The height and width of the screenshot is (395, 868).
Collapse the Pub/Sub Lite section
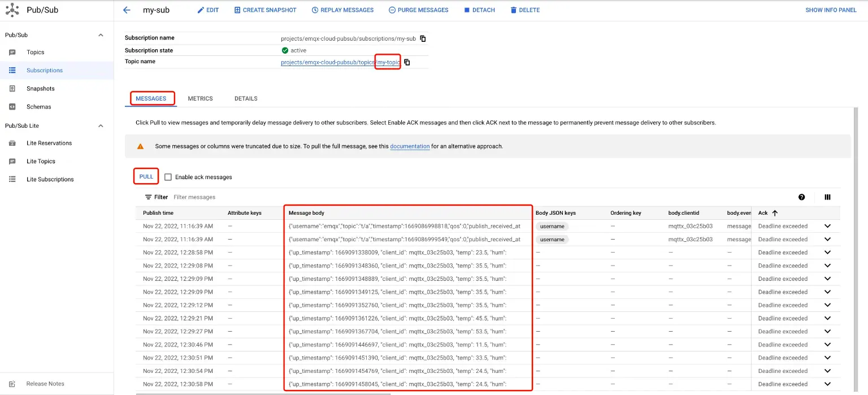coord(101,125)
